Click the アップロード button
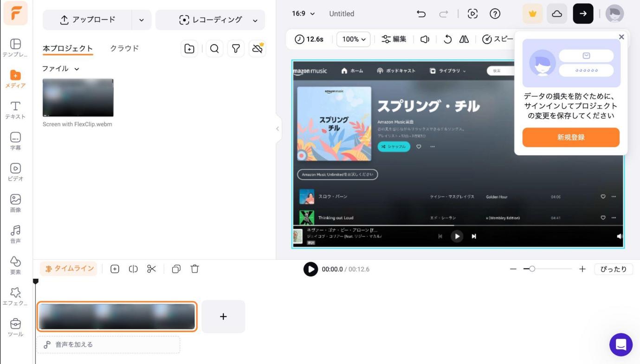Screen dimensions: 640x364 pos(88,20)
